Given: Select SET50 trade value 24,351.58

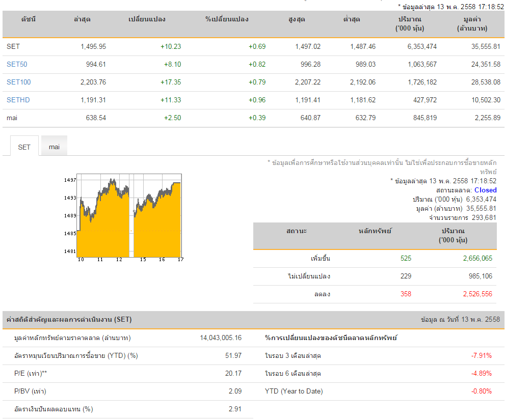Looking at the screenshot, I should pyautogui.click(x=486, y=64).
